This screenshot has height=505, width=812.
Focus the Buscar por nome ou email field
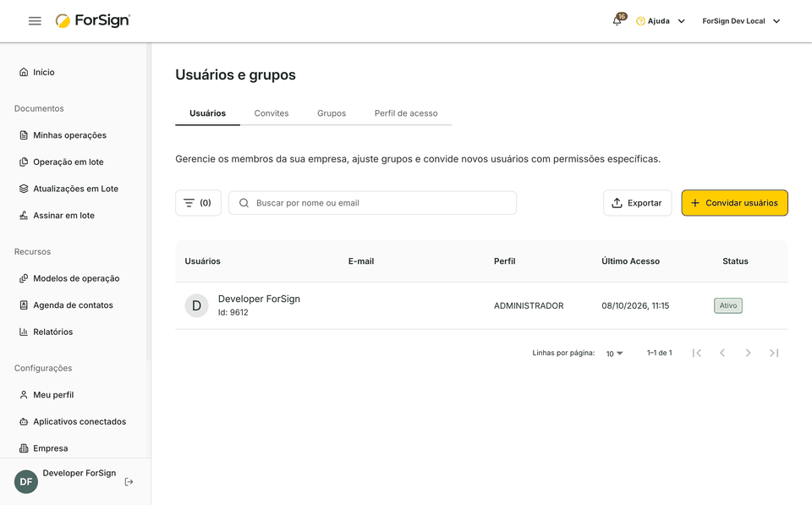point(372,203)
